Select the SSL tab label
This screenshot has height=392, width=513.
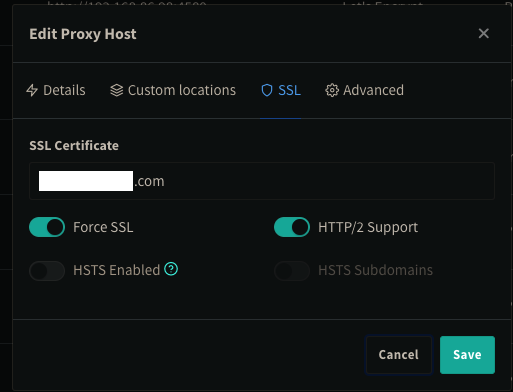tap(290, 90)
